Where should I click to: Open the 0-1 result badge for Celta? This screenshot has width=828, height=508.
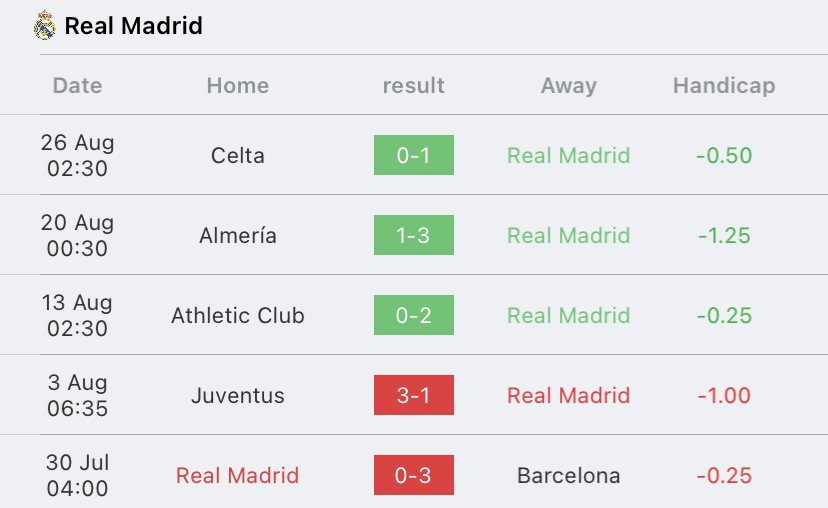point(414,155)
